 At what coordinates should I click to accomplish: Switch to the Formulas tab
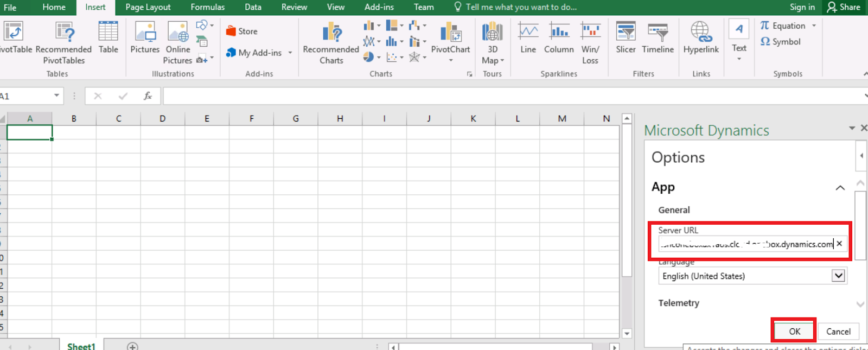207,7
